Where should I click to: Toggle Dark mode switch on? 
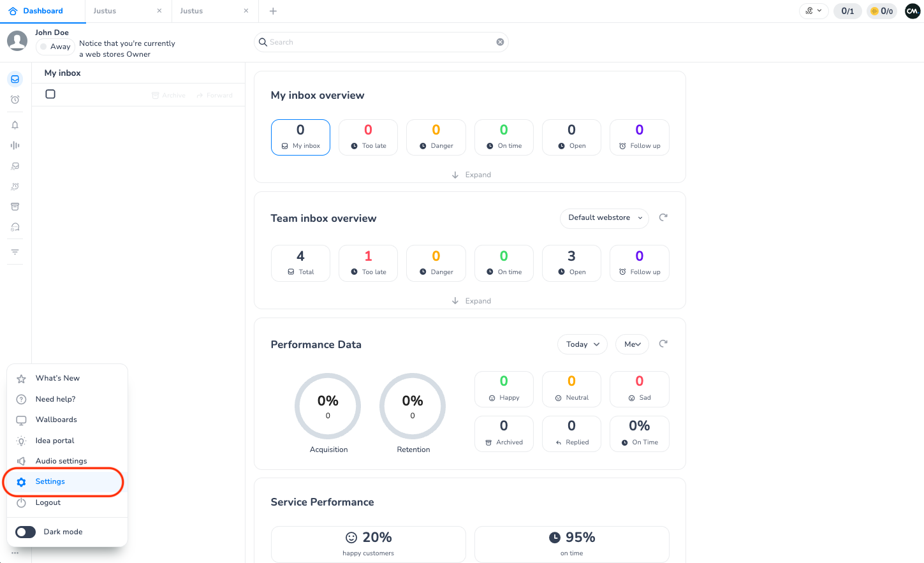(26, 532)
